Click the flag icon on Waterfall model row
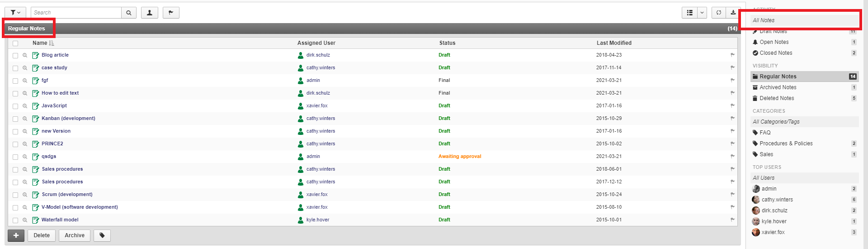 click(x=732, y=220)
